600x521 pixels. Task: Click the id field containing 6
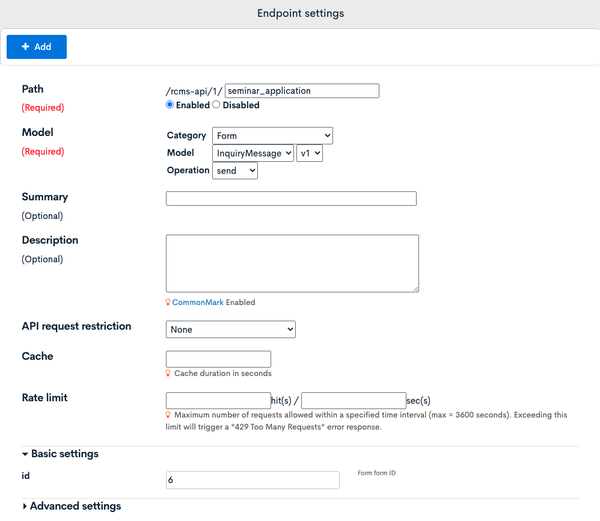click(253, 480)
